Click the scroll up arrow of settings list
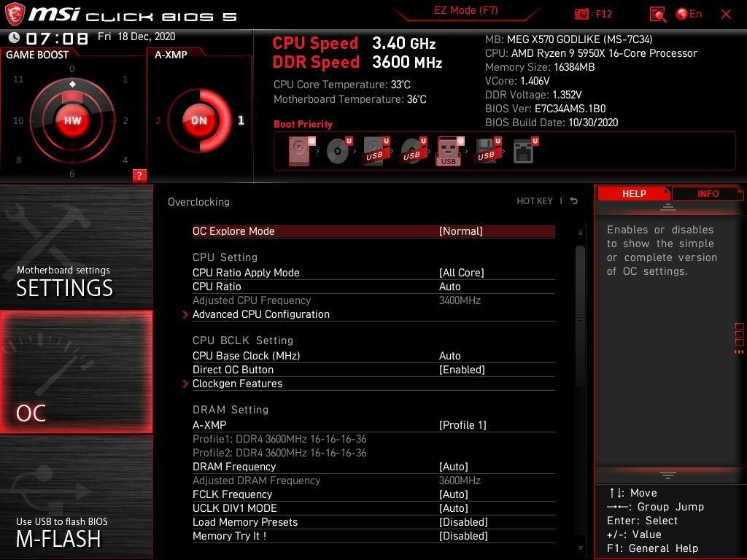Image resolution: width=747 pixels, height=560 pixels. click(x=580, y=233)
